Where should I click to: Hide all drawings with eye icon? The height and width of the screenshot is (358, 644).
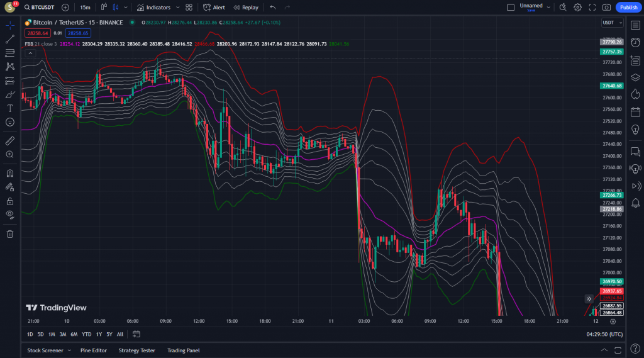click(9, 215)
